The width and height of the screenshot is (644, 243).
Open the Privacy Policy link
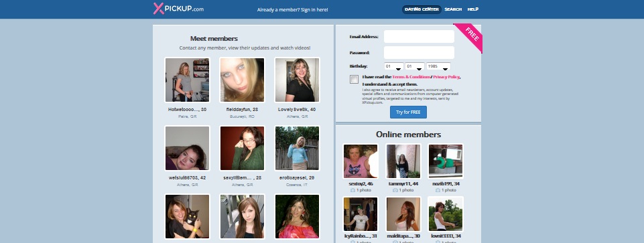click(446, 77)
